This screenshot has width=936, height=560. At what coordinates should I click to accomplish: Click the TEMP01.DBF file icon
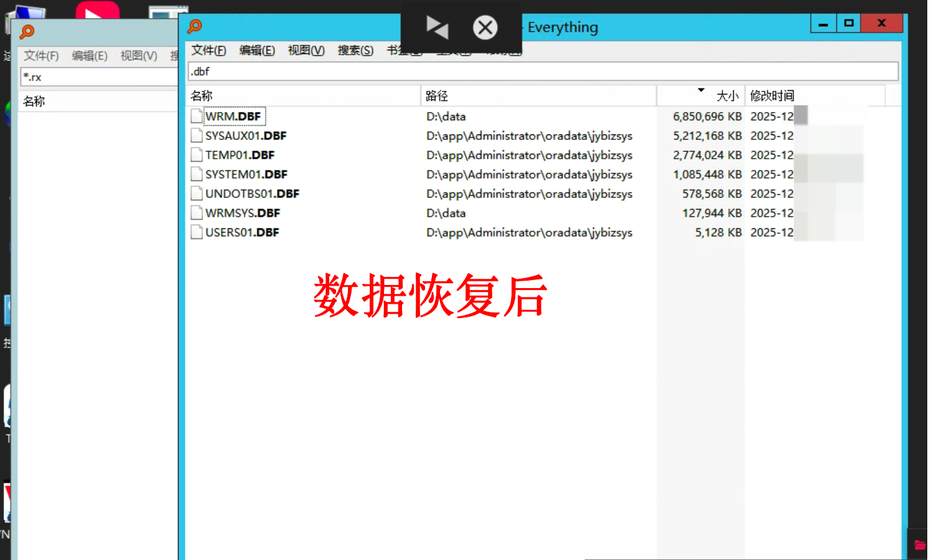click(x=197, y=155)
